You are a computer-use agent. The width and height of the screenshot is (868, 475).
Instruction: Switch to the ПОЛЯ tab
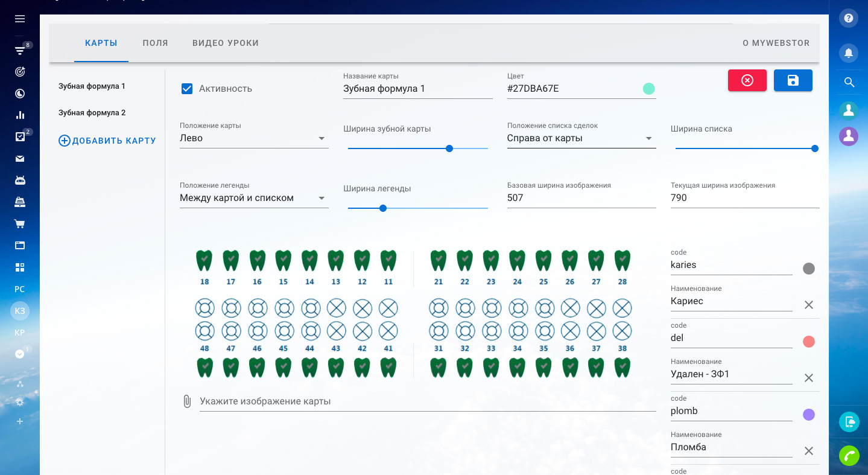coord(155,43)
